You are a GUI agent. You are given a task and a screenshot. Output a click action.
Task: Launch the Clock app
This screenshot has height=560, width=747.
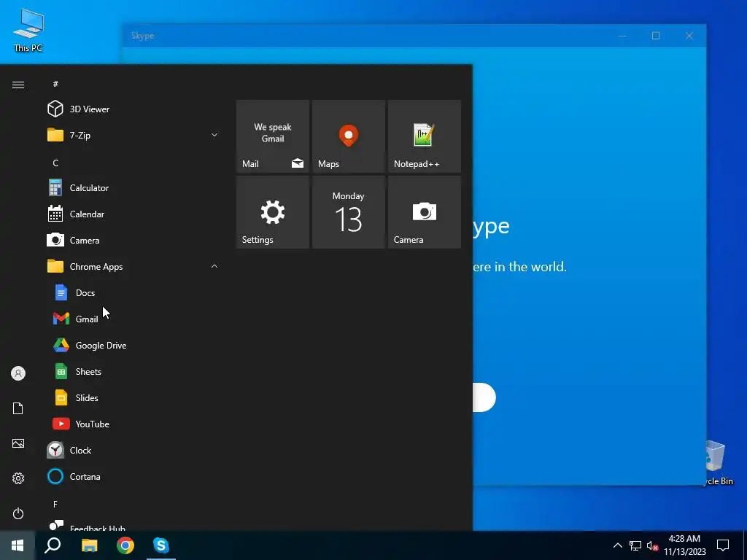[x=133, y=451]
